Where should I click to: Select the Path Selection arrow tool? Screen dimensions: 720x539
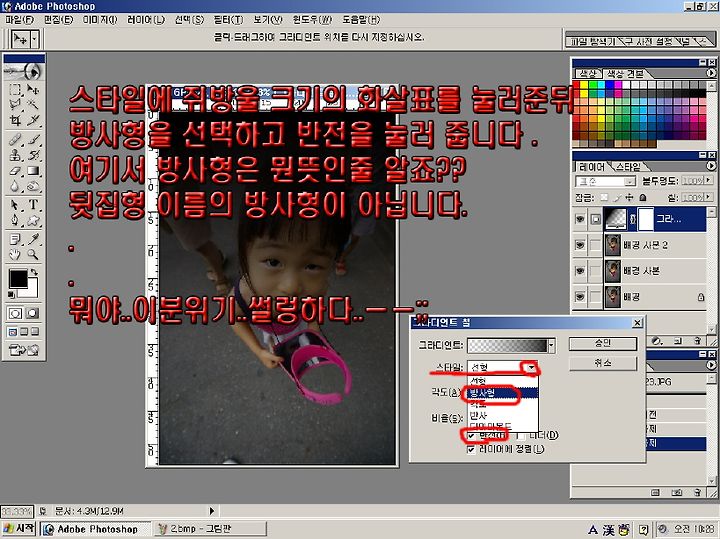15,205
